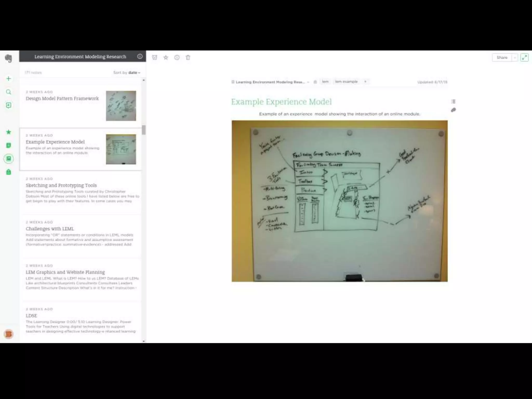The image size is (532, 399).
Task: Show Shortcuts via sidebar star icon
Action: click(9, 132)
